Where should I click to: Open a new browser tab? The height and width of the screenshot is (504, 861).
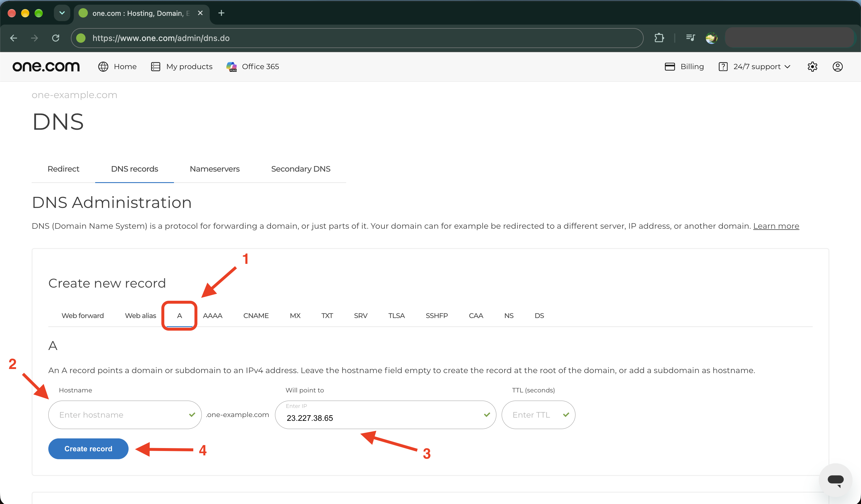[x=221, y=13]
